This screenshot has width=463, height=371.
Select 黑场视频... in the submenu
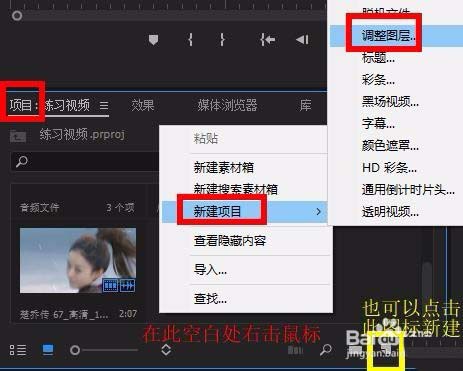(x=390, y=102)
